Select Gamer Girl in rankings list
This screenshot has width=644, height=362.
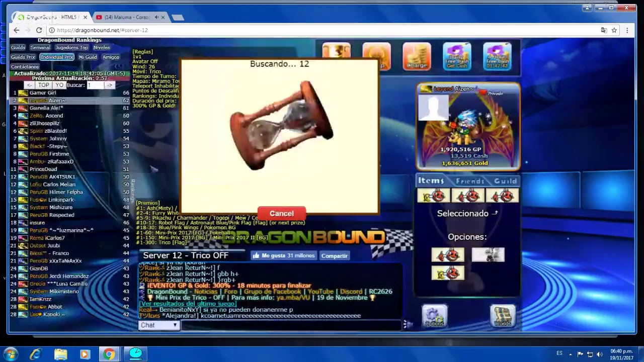[70, 93]
